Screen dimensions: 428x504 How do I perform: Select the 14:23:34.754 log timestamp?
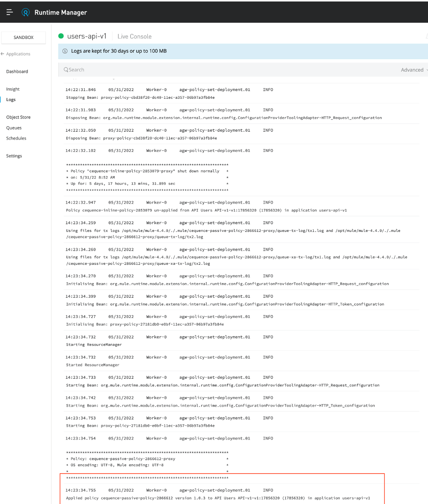tap(80, 439)
